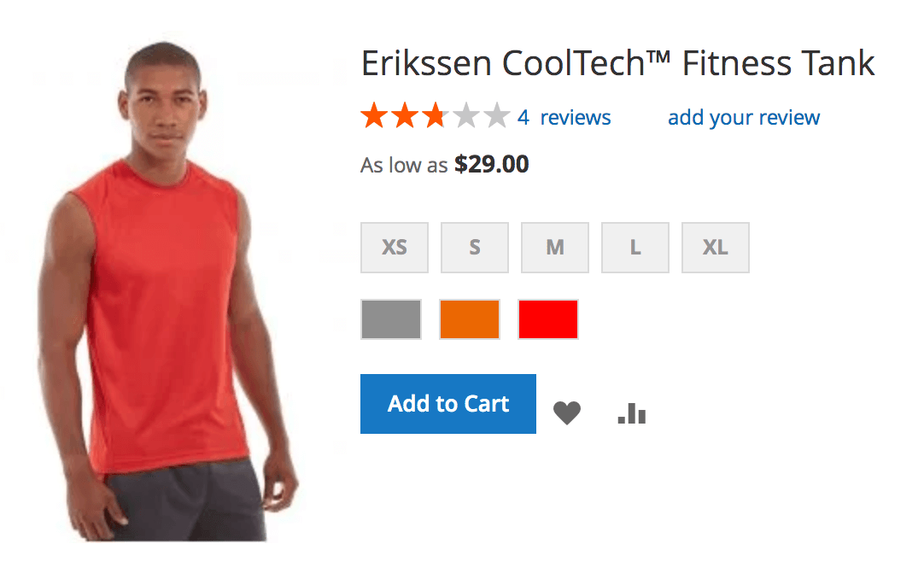Click the compare products bar-chart icon
Viewport: 924px width, 579px height.
(630, 412)
